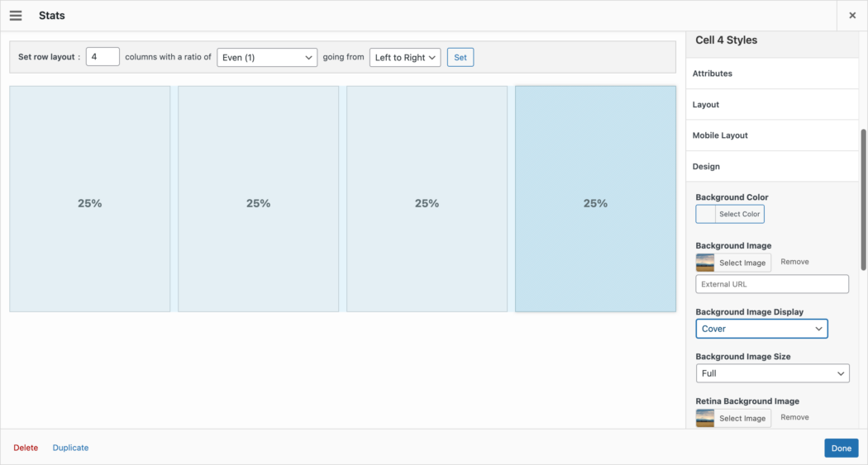868x465 pixels.
Task: Expand the Layout section
Action: click(x=772, y=105)
